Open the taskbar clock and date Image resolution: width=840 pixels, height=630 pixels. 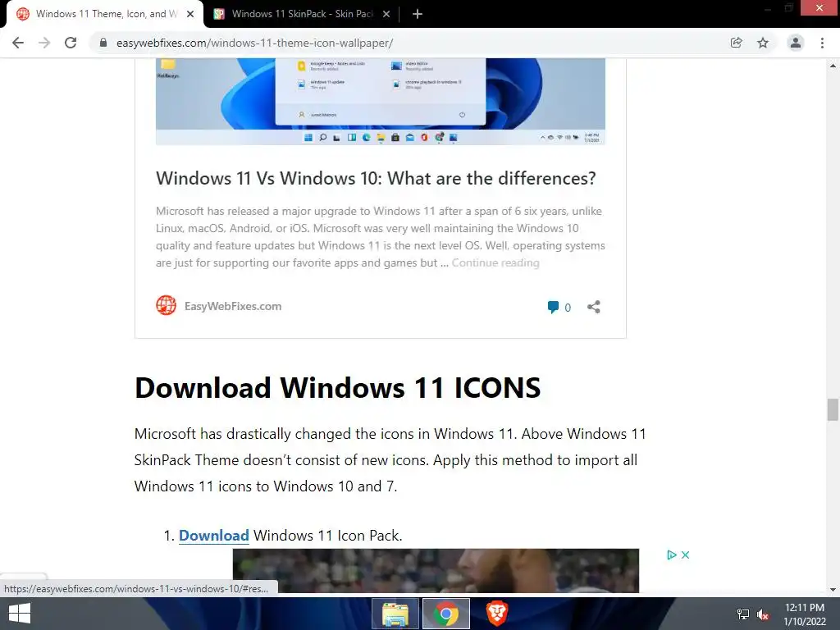tap(805, 614)
